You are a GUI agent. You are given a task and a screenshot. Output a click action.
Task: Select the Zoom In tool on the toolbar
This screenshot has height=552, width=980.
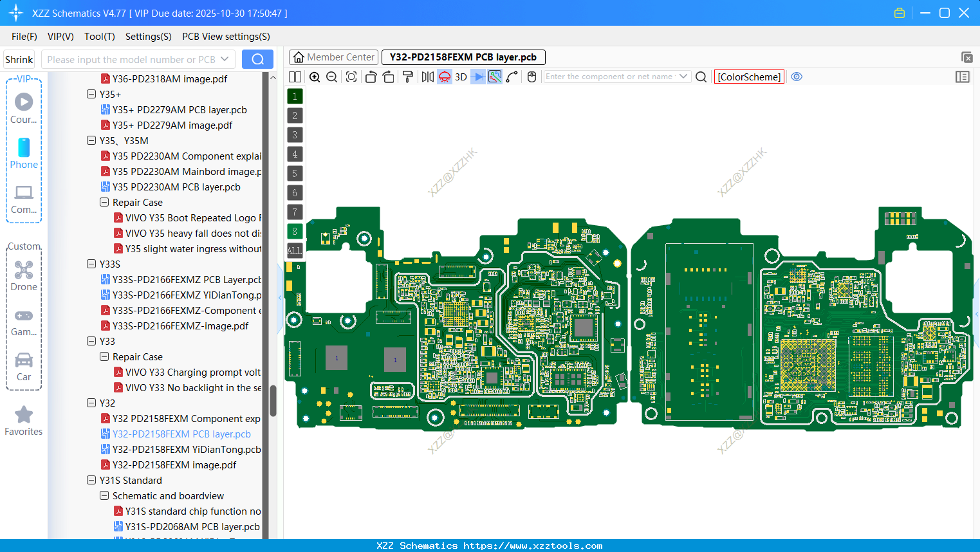click(x=315, y=77)
